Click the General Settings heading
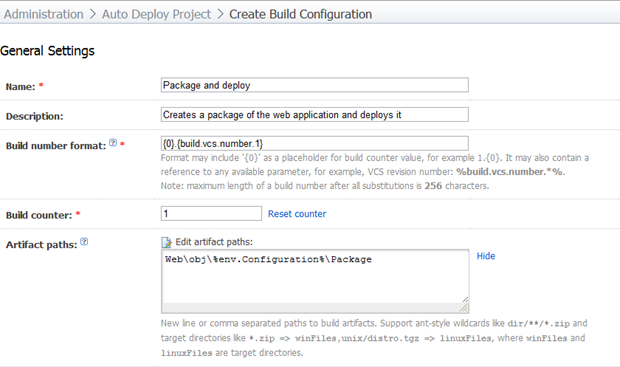The width and height of the screenshot is (620, 367). pyautogui.click(x=47, y=51)
